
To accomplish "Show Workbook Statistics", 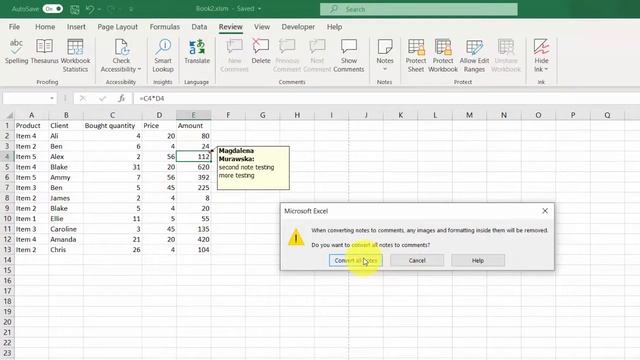I will 75,56.
